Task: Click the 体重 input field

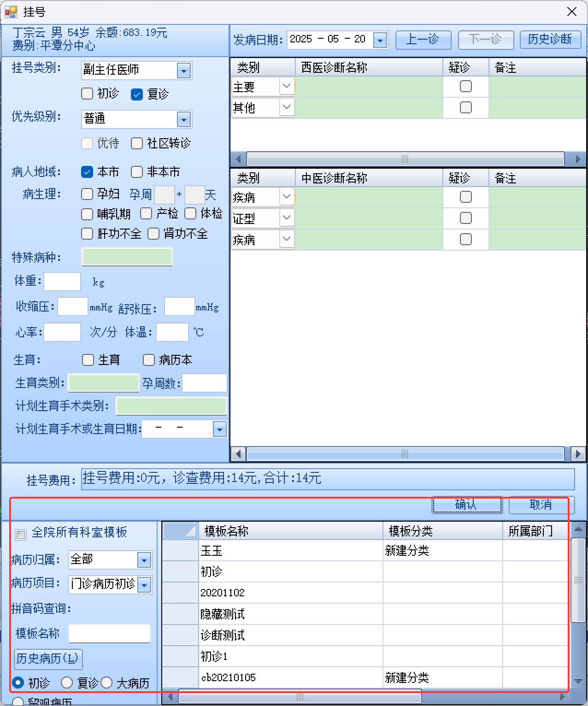Action: pyautogui.click(x=62, y=281)
